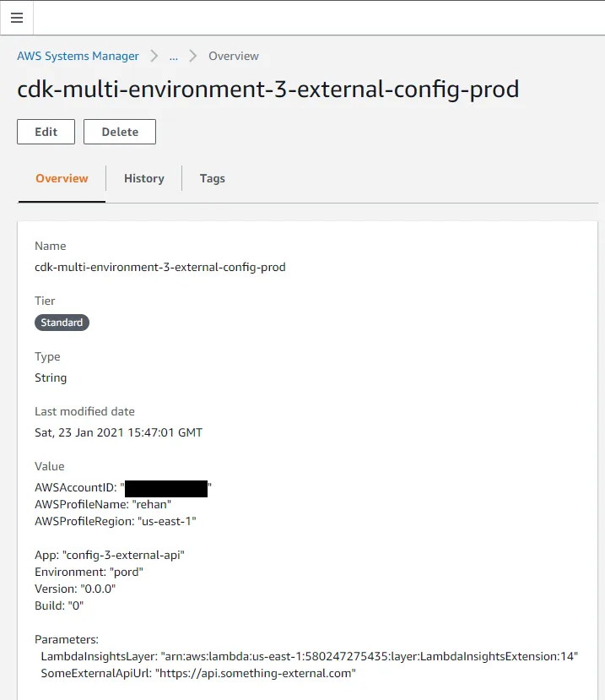Click the last modified date value

click(118, 432)
